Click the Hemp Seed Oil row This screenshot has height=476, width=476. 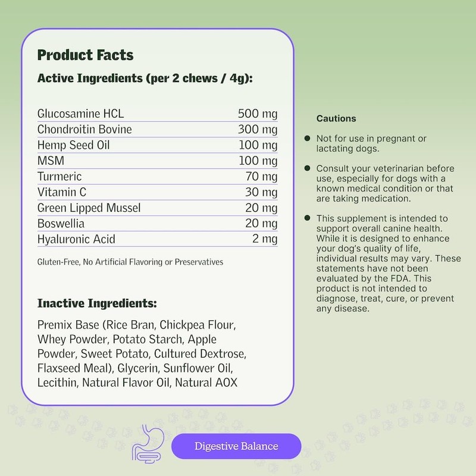click(157, 145)
